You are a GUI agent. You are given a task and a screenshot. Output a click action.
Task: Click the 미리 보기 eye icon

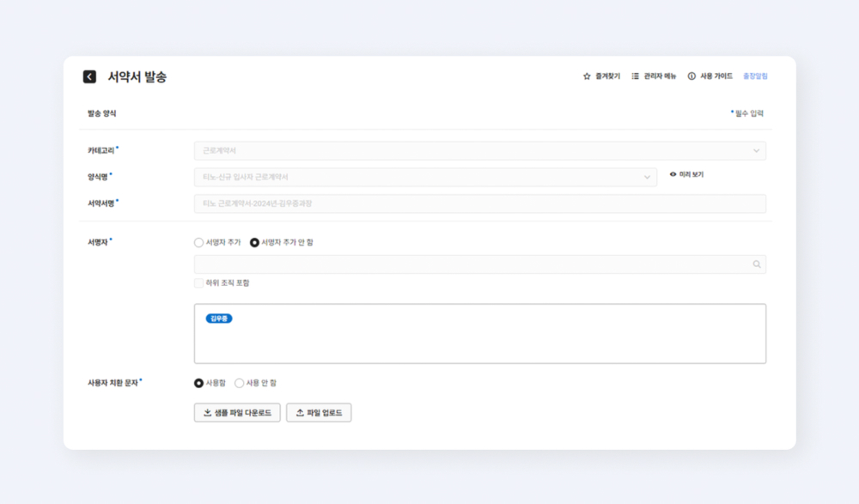[673, 174]
